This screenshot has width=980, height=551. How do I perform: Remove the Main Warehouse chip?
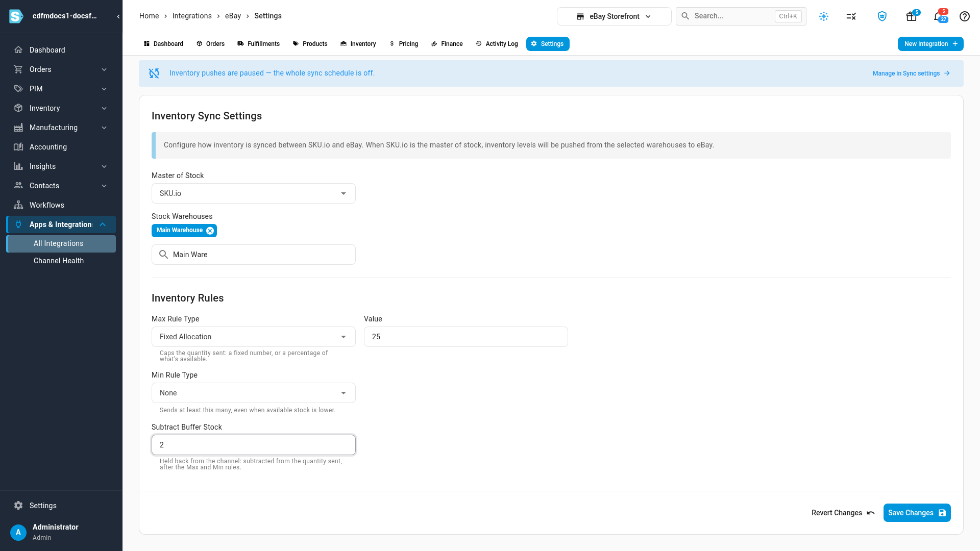(210, 231)
